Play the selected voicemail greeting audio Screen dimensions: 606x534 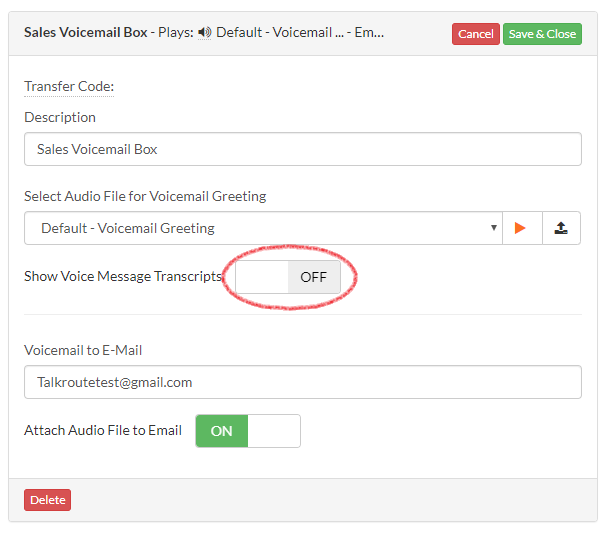(522, 228)
